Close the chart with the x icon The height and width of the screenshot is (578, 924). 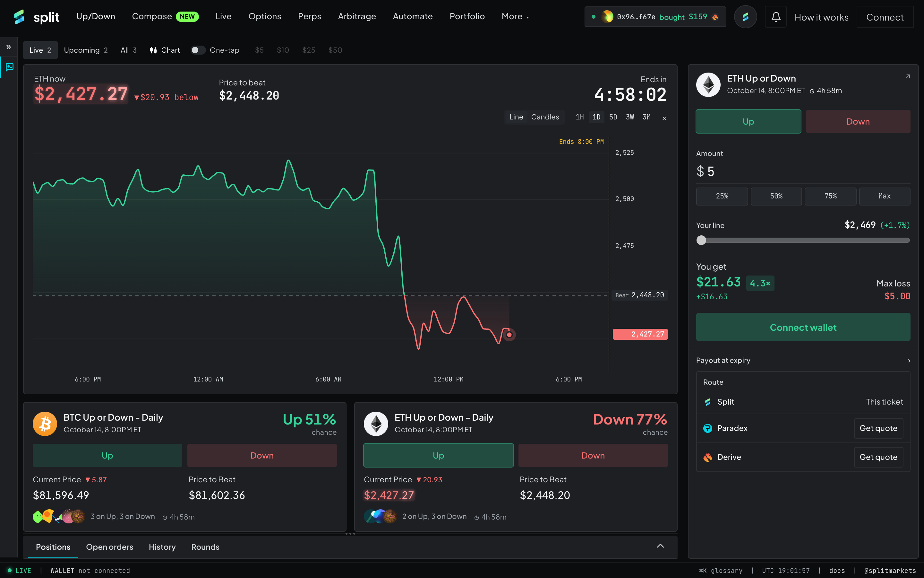pyautogui.click(x=664, y=118)
